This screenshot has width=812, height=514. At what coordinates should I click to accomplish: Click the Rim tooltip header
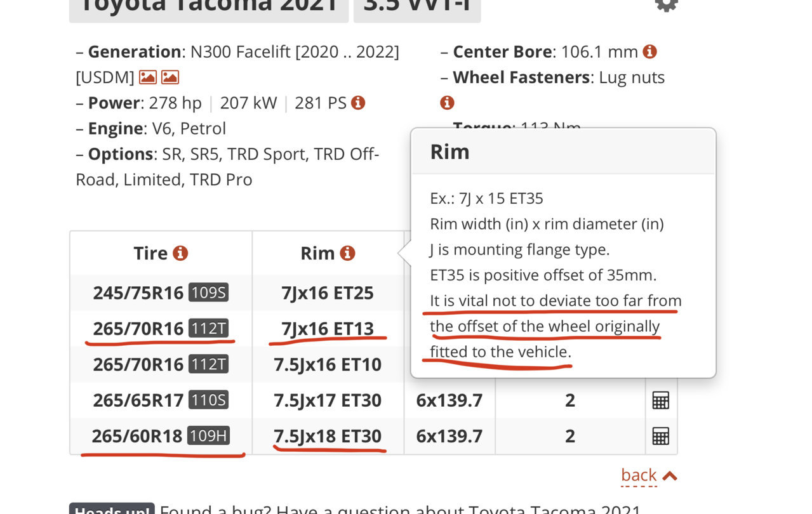563,152
